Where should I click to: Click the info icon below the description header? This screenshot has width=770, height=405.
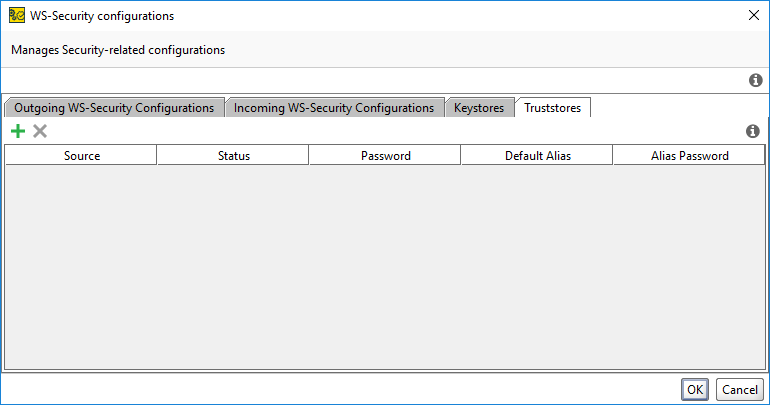point(756,80)
